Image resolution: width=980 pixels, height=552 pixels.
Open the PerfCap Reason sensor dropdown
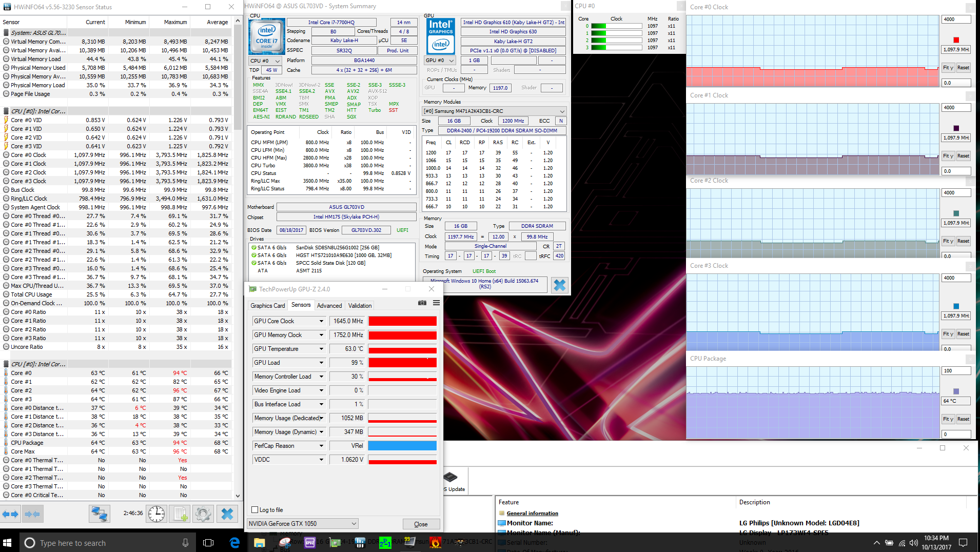point(322,446)
